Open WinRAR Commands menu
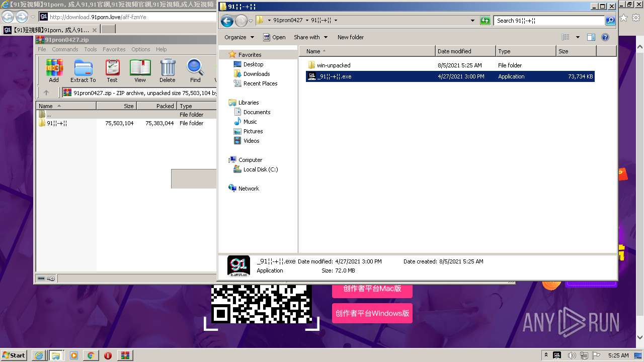Viewport: 644px width, 362px height. [65, 49]
